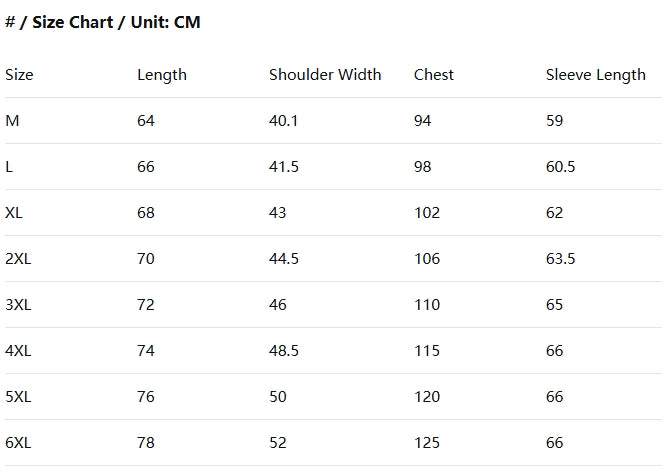Viewport: 665px width, 466px height.
Task: Select shoulder width value 48.5
Action: (x=284, y=351)
